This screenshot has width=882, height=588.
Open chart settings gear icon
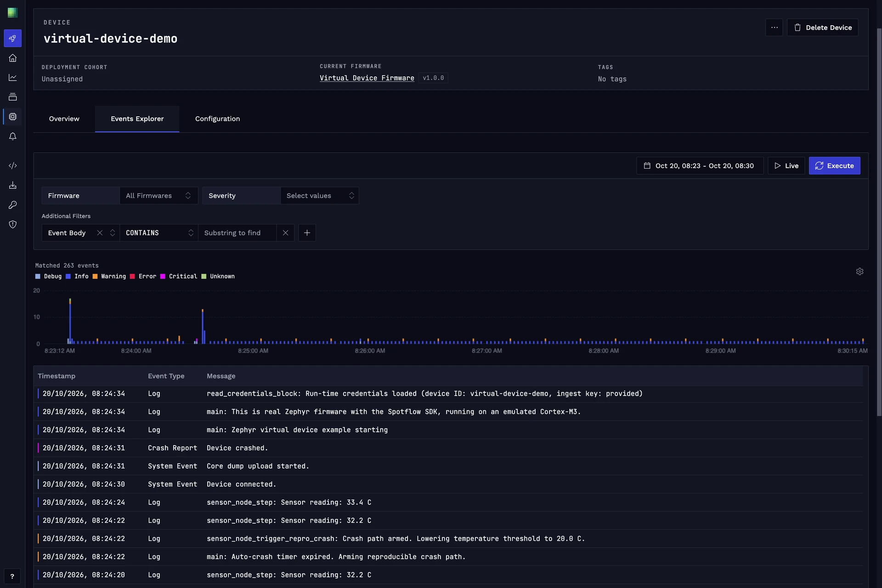[x=859, y=271]
